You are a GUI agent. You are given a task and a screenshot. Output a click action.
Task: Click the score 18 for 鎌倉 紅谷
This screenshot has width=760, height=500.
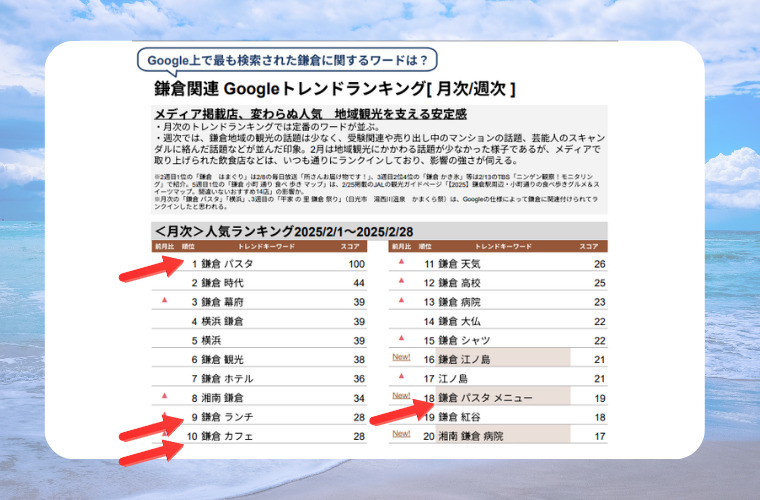pyautogui.click(x=600, y=417)
